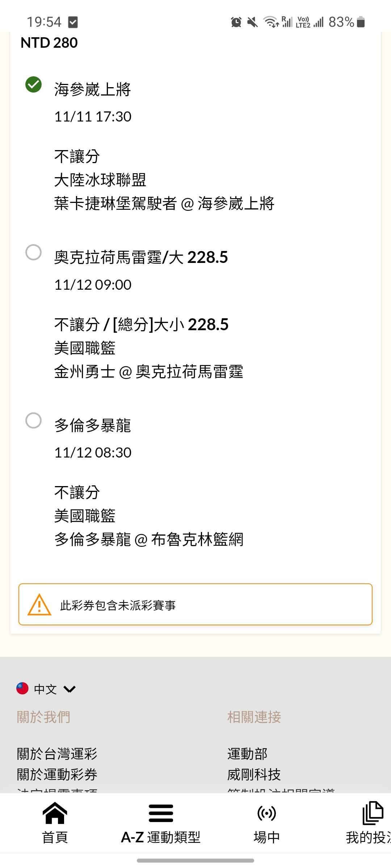
Task: Toggle the green check for 海參崴上將
Action: point(33,85)
